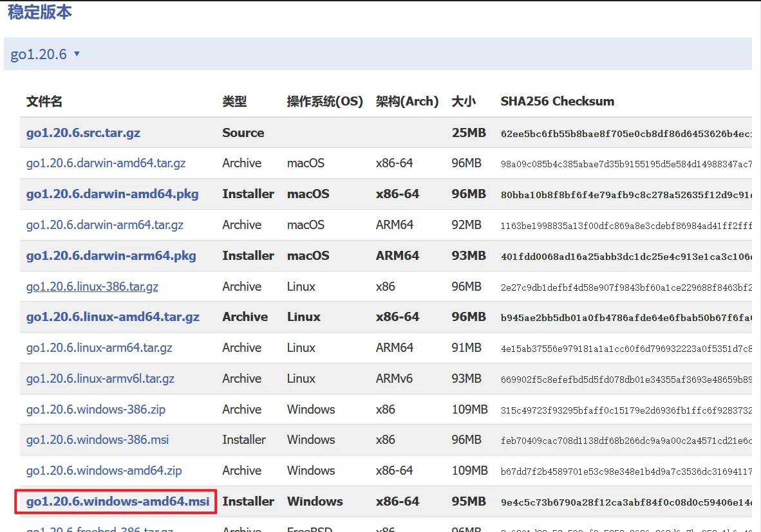Select 109MB size of windows-386.zip
Image resolution: width=761 pixels, height=532 pixels.
[x=470, y=409]
